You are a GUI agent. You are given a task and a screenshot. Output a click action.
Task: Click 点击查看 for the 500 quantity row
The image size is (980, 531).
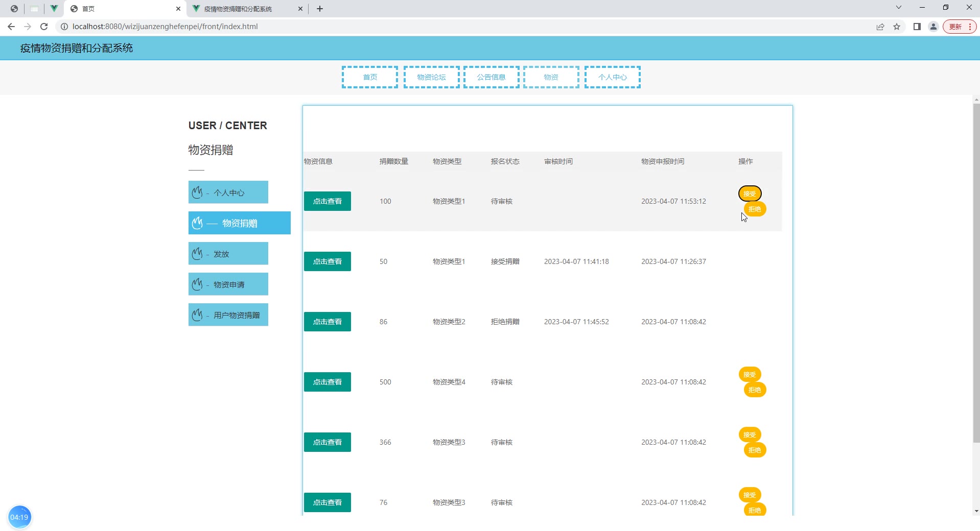pyautogui.click(x=327, y=382)
